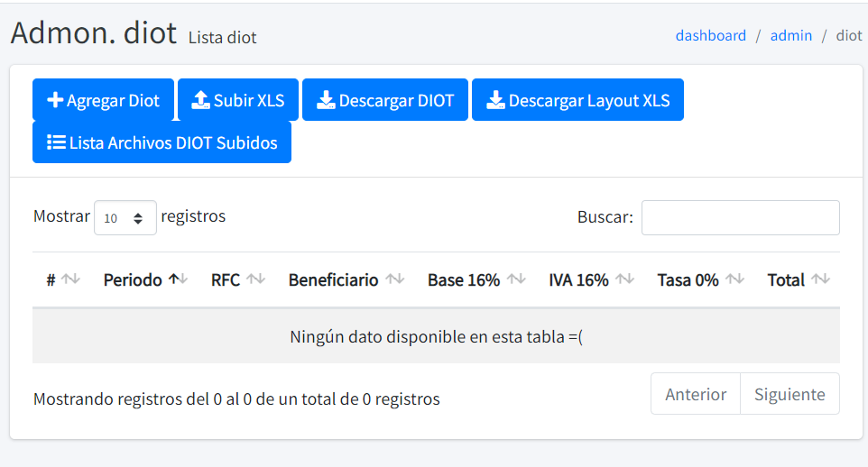Viewport: 868px width, 467px height.
Task: Open the admin breadcrumb link
Action: (790, 35)
